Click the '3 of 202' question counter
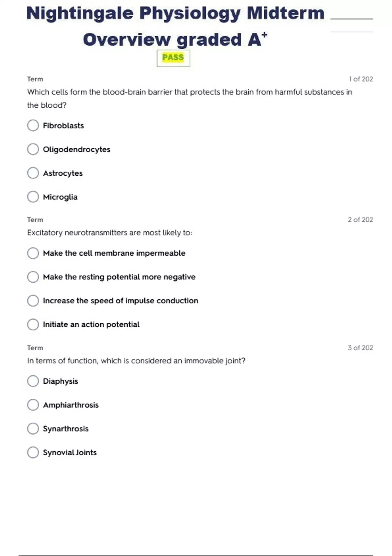 [x=360, y=348]
